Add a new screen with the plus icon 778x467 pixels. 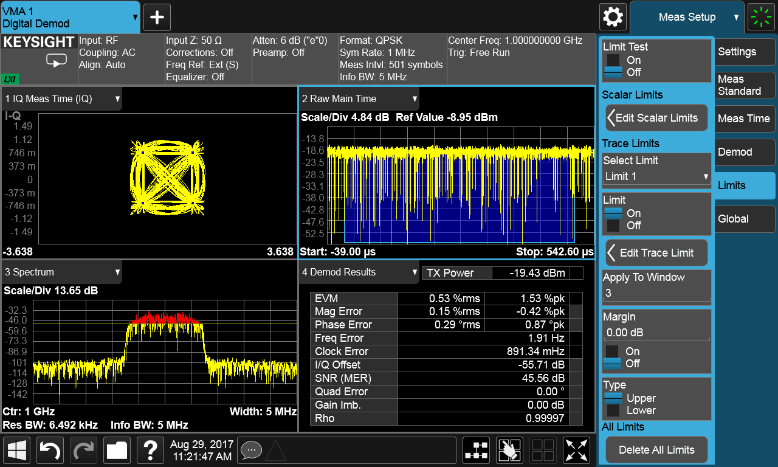[x=158, y=17]
